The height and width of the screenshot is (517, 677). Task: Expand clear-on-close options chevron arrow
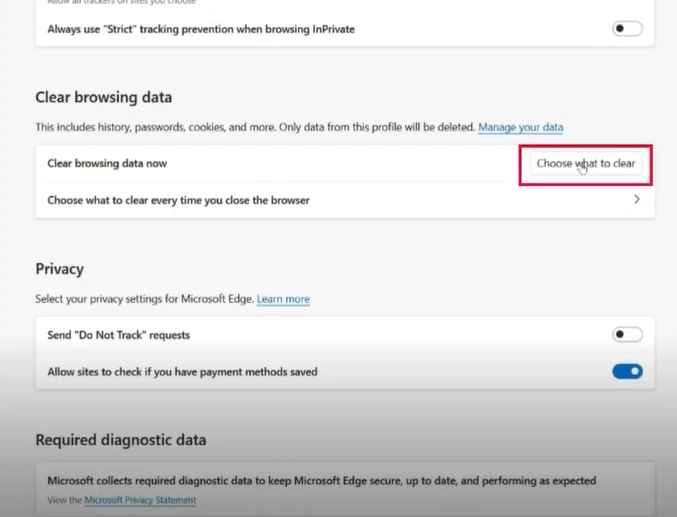tap(637, 199)
